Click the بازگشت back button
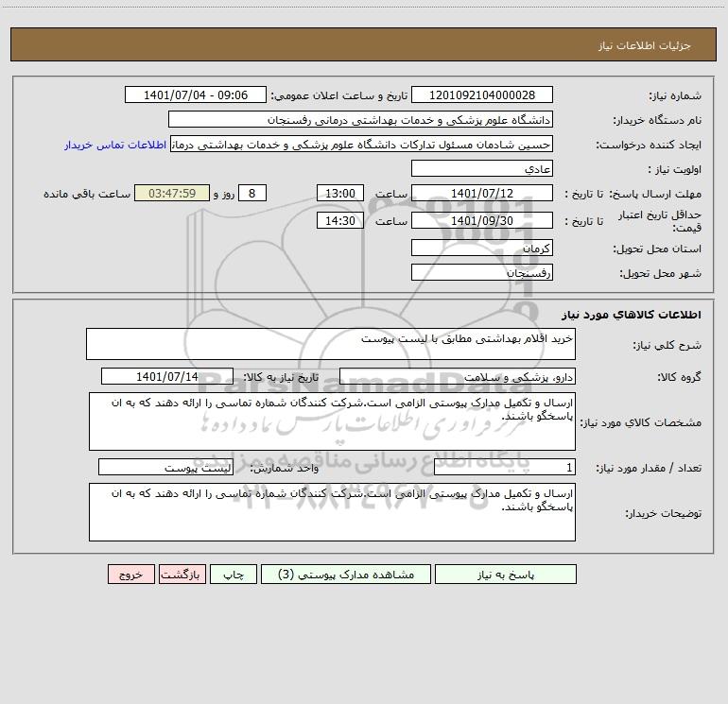 182,574
